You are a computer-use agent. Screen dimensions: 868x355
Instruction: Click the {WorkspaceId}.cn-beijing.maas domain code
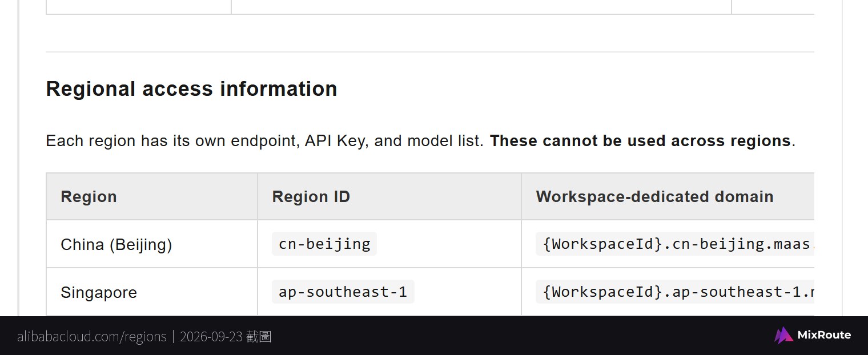(x=675, y=244)
